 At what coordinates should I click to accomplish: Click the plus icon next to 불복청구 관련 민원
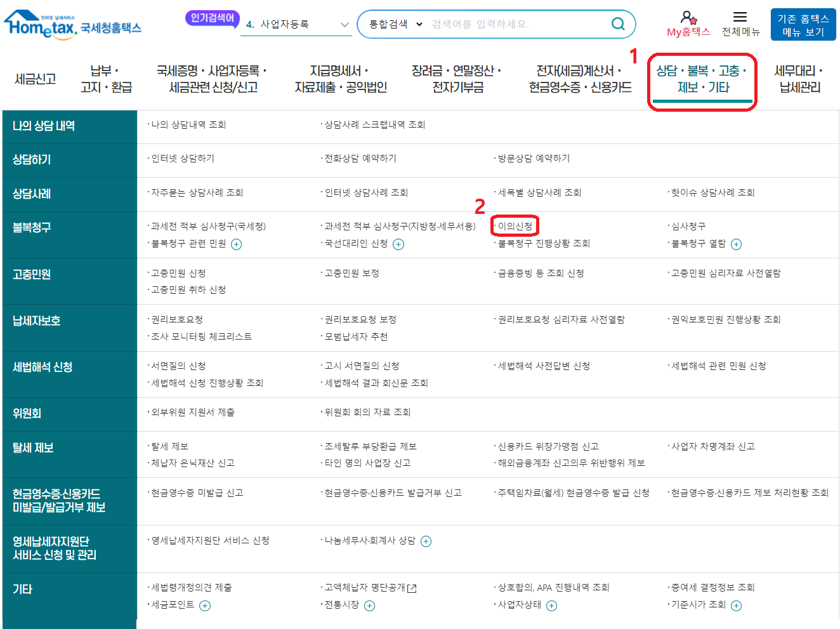tap(235, 243)
